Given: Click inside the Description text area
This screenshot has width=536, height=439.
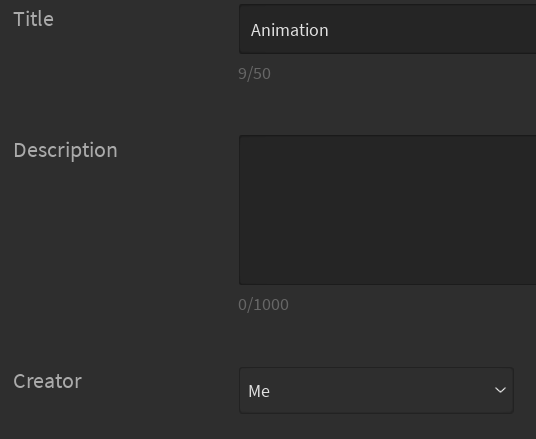Looking at the screenshot, I should (x=387, y=210).
